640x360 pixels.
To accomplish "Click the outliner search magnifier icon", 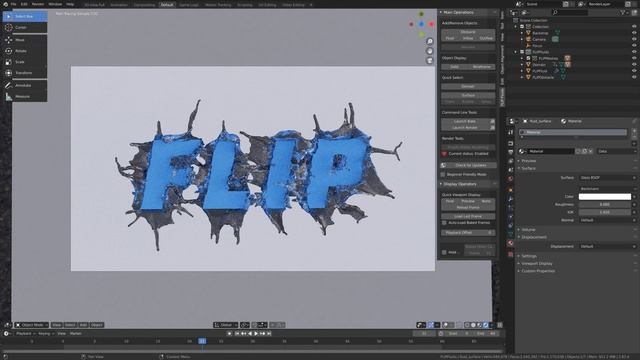I will pyautogui.click(x=555, y=13).
